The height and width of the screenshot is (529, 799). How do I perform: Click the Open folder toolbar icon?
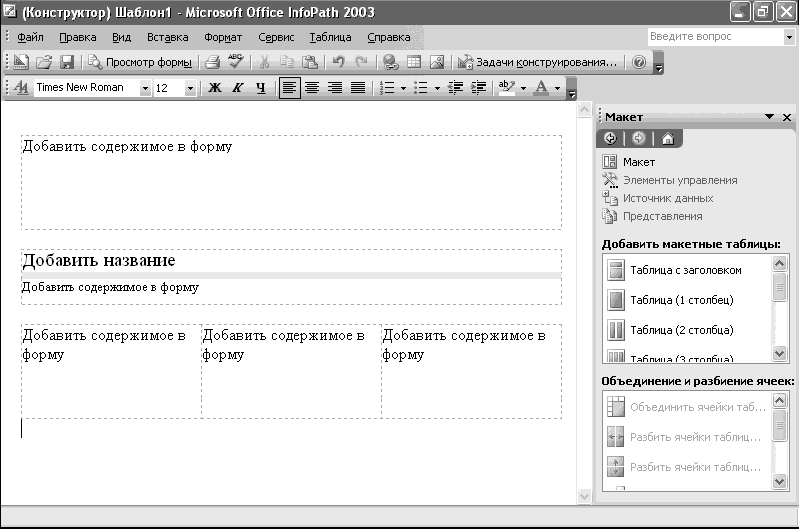[44, 62]
